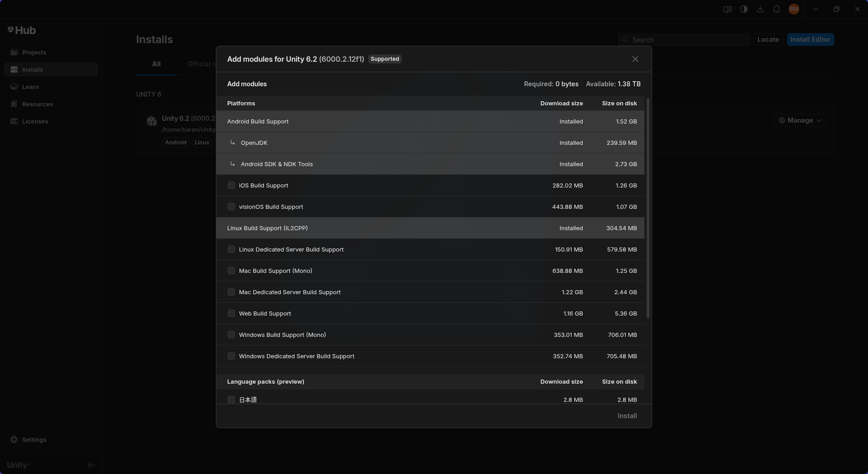Click the Install Editor button
This screenshot has height=474, width=868.
(810, 39)
